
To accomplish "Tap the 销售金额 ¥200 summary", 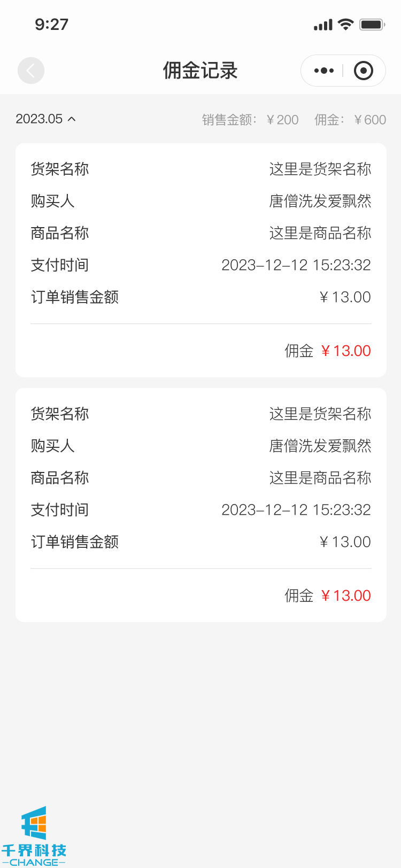I will (x=250, y=120).
